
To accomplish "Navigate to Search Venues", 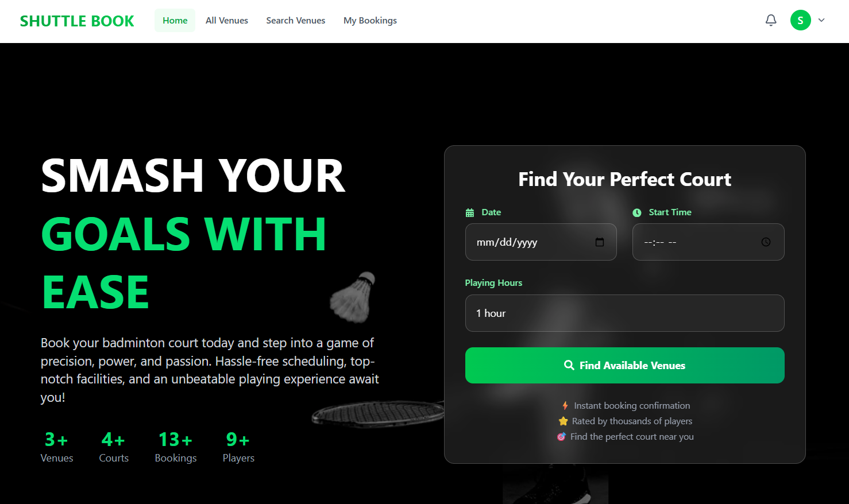I will coord(295,21).
